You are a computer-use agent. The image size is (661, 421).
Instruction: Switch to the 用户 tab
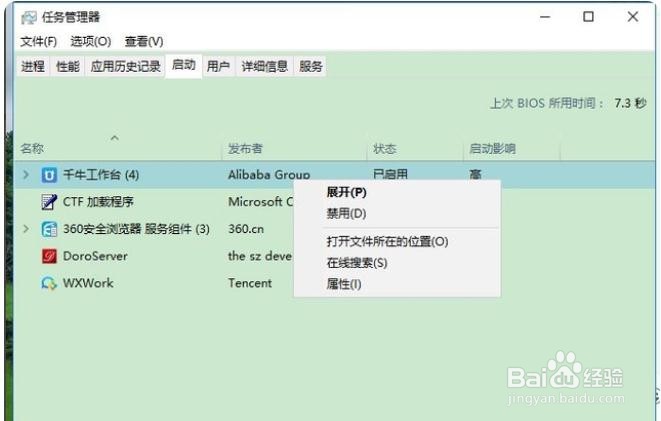click(x=218, y=66)
